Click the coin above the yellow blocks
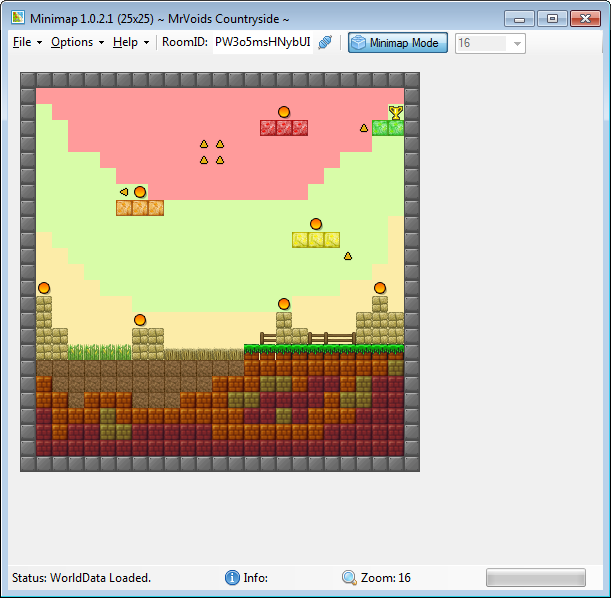 pyautogui.click(x=316, y=224)
